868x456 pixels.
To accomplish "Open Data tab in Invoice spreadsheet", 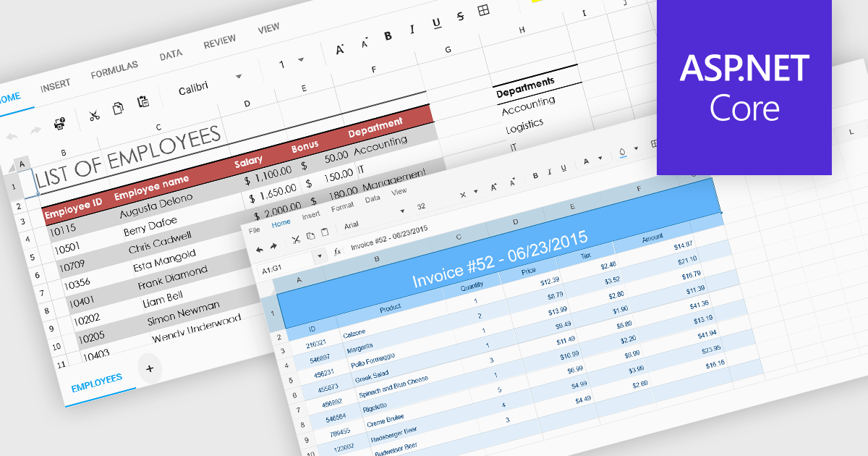I will point(373,199).
